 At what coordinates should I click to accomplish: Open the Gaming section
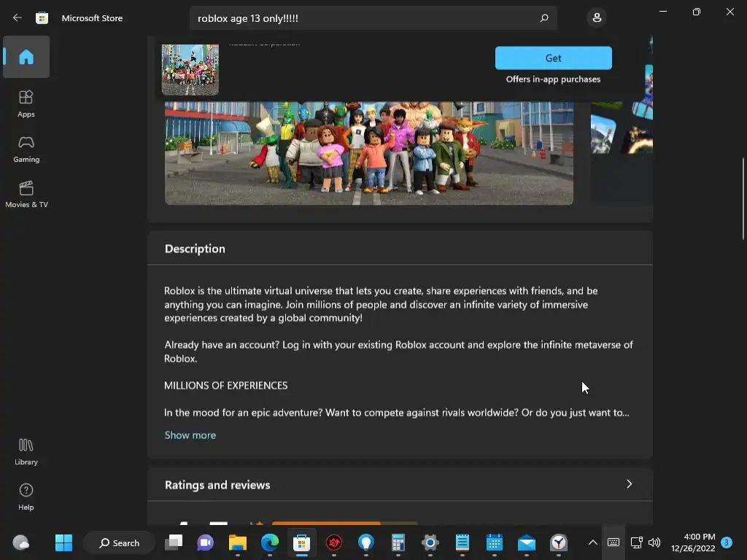pyautogui.click(x=26, y=149)
